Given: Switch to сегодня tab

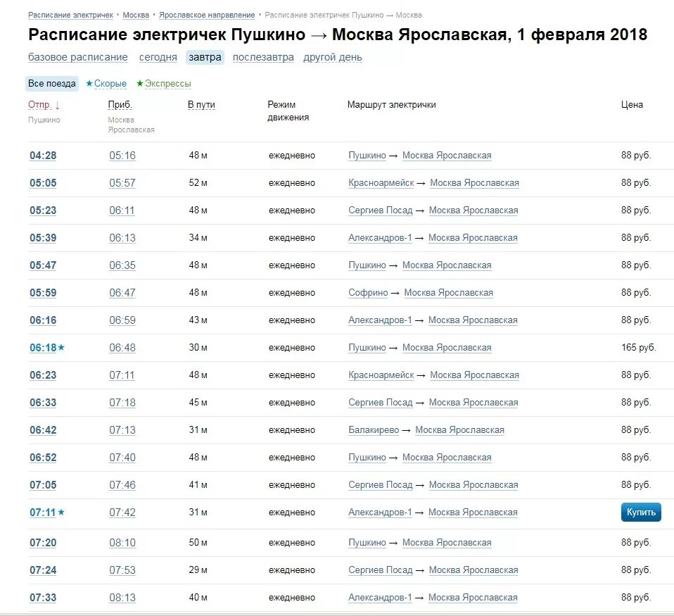Looking at the screenshot, I should 158,57.
